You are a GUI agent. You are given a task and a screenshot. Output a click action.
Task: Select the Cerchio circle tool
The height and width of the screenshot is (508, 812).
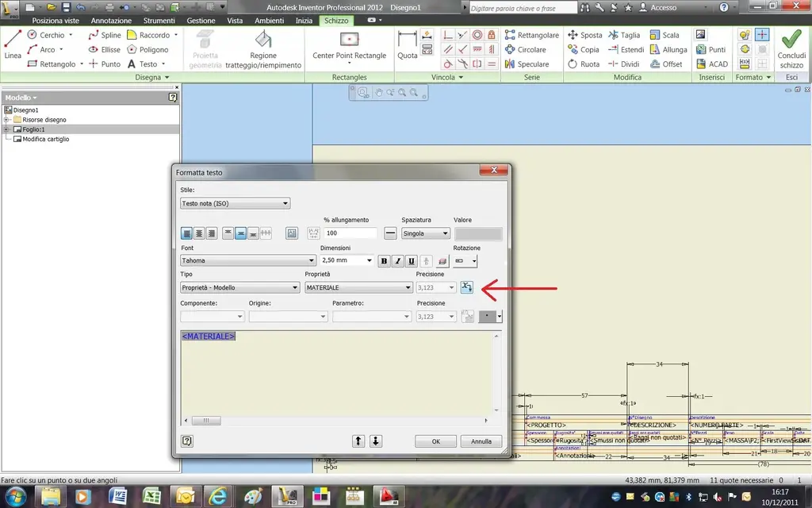46,35
